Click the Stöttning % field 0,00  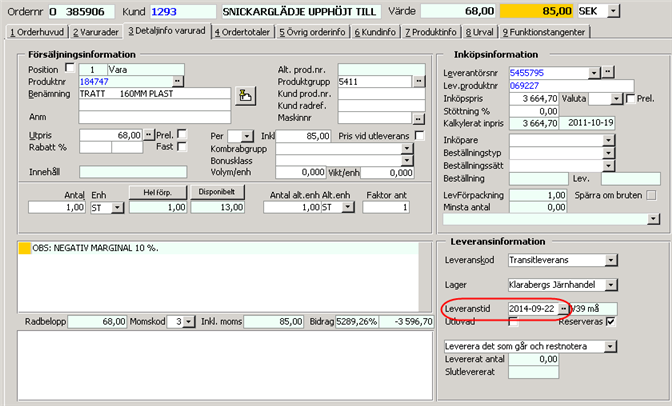tap(534, 111)
